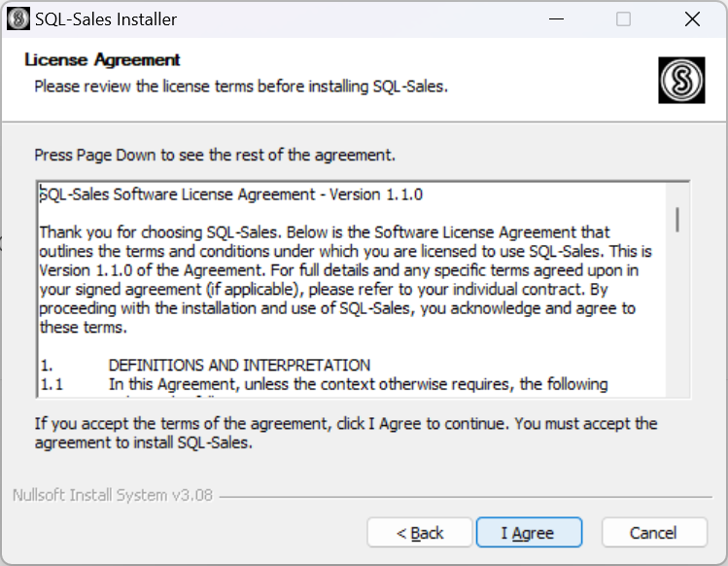Click the SQL-Sales icon in title bar
The width and height of the screenshot is (728, 566).
(x=18, y=19)
